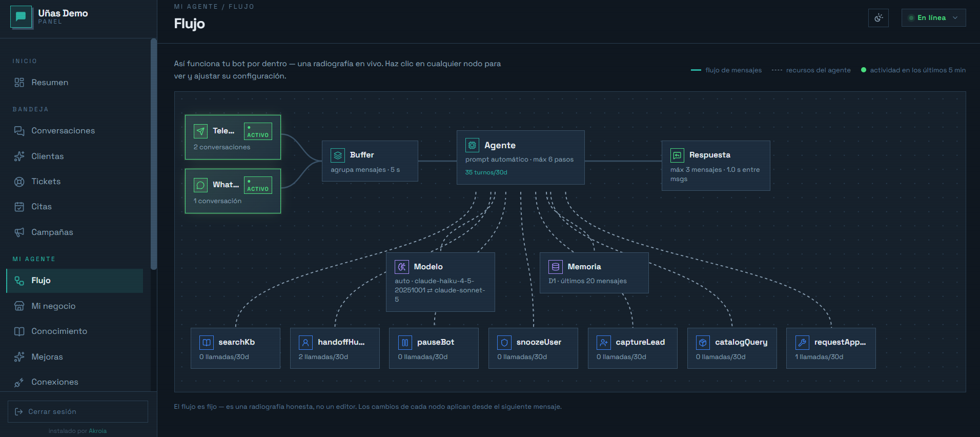Select the searchKb tool node
The width and height of the screenshot is (980, 437).
pyautogui.click(x=236, y=348)
